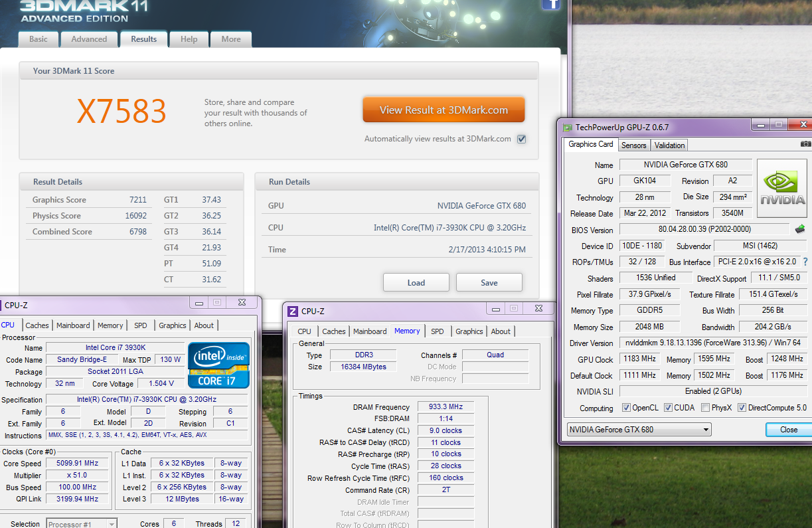Click the GPU Clock 1183 MHz field

(x=641, y=359)
